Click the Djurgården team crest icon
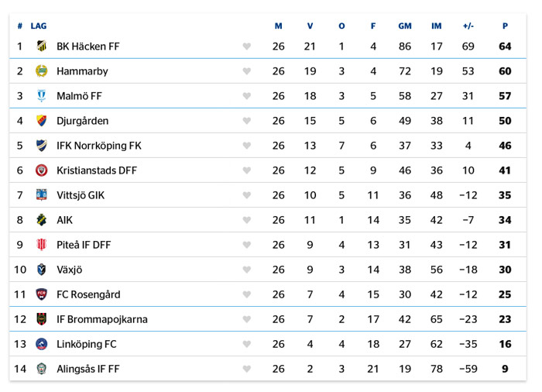The width and height of the screenshot is (542, 392). pos(42,121)
